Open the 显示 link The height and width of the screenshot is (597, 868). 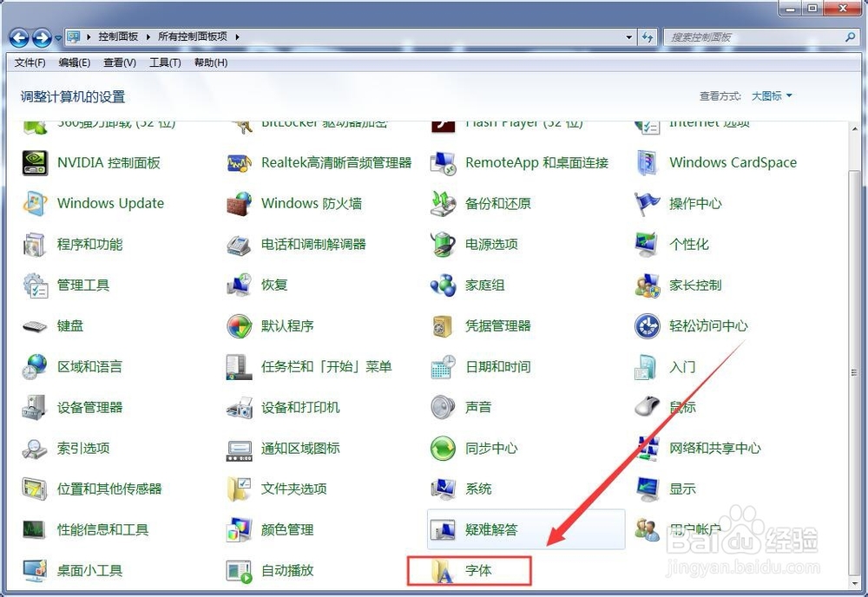coord(682,489)
